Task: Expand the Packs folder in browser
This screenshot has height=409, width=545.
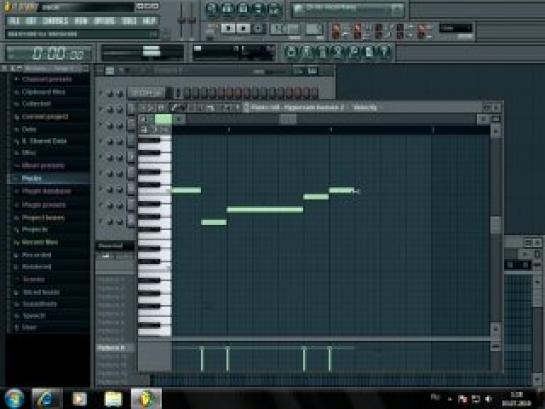Action: click(x=32, y=179)
